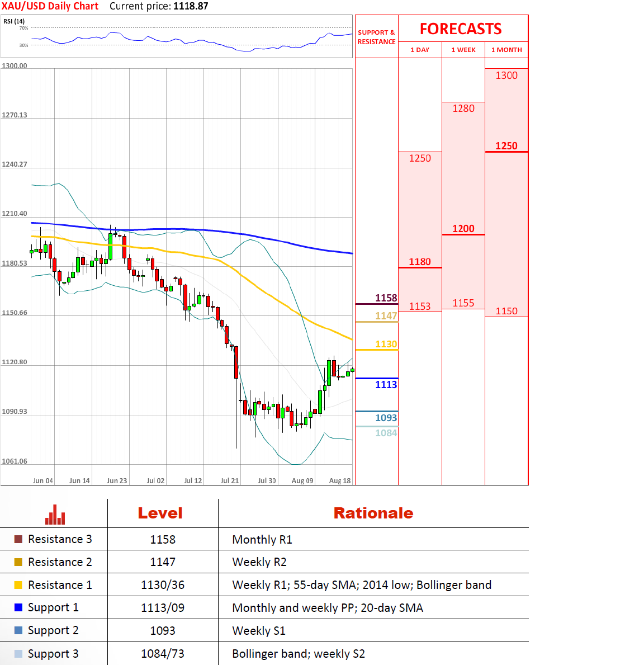The width and height of the screenshot is (644, 665).
Task: Click the RSI (14) indicator label
Action: pyautogui.click(x=14, y=21)
